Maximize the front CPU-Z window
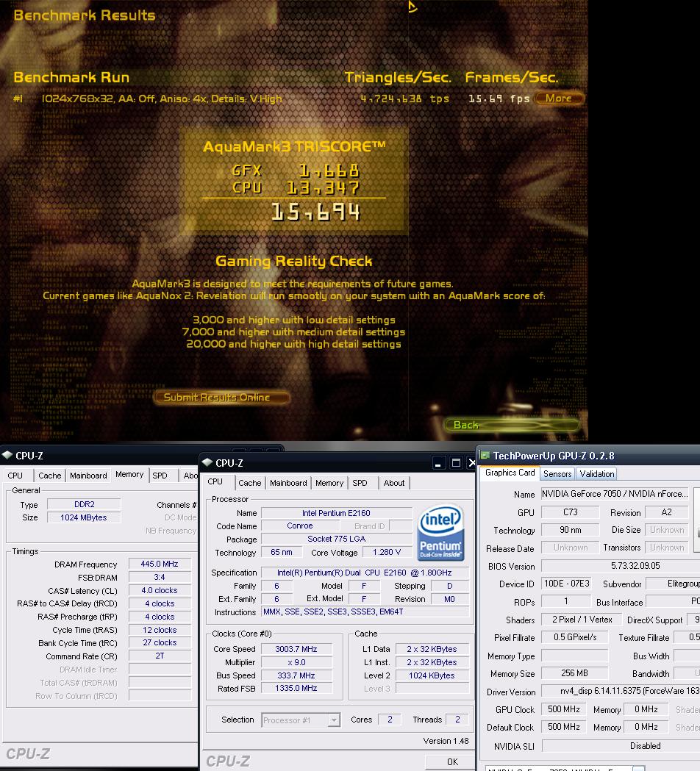The height and width of the screenshot is (771, 700). coord(456,463)
